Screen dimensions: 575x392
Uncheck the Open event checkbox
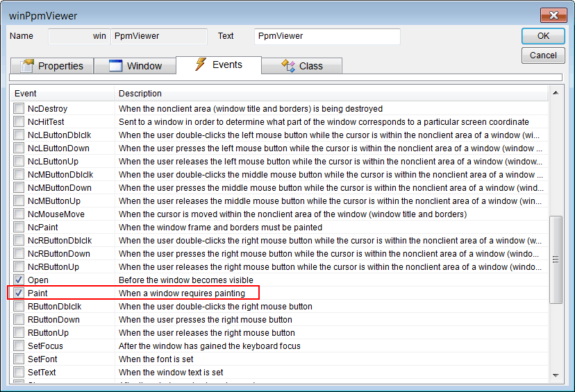click(x=19, y=280)
